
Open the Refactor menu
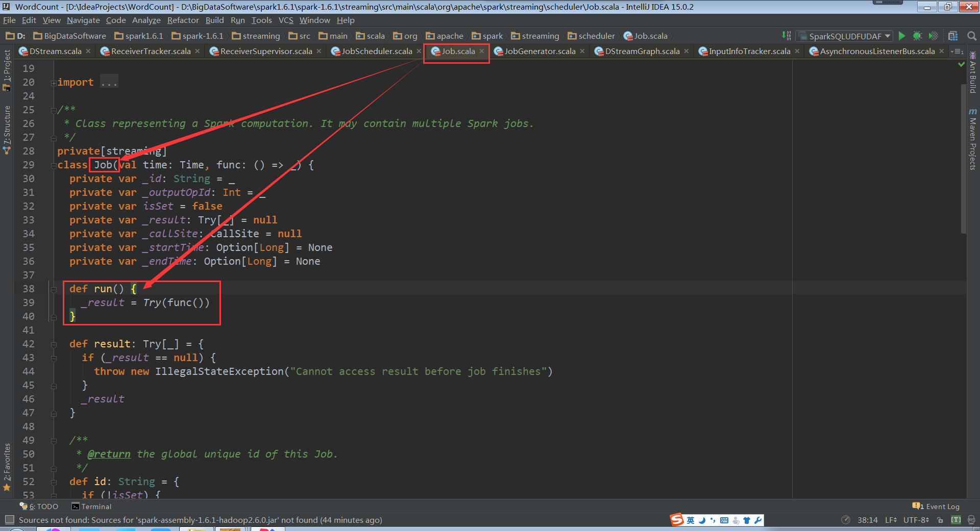[183, 20]
